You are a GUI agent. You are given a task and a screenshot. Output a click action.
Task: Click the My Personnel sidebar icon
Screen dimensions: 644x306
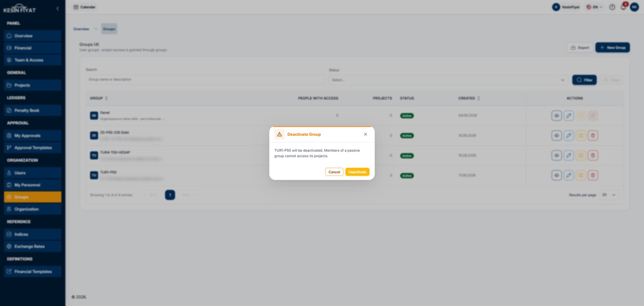click(x=9, y=185)
